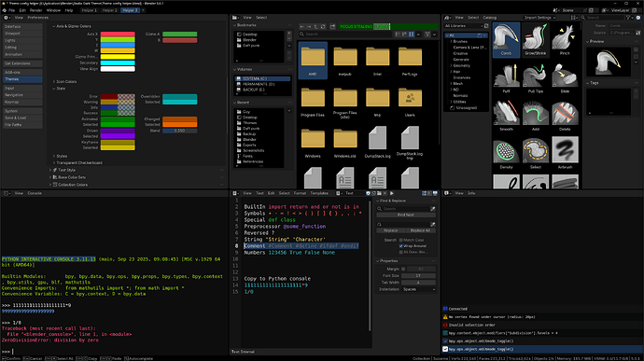Expand the Styles section
644x361 pixels.
60,156
